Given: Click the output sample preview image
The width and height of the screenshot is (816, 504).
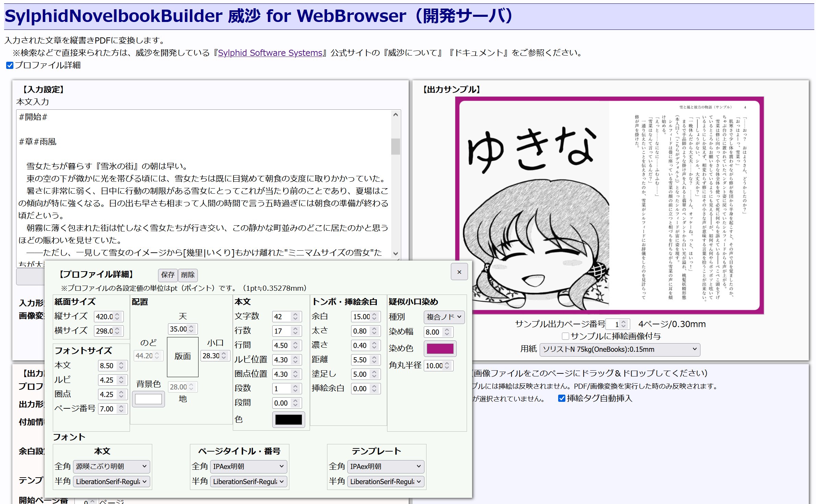Looking at the screenshot, I should (609, 205).
